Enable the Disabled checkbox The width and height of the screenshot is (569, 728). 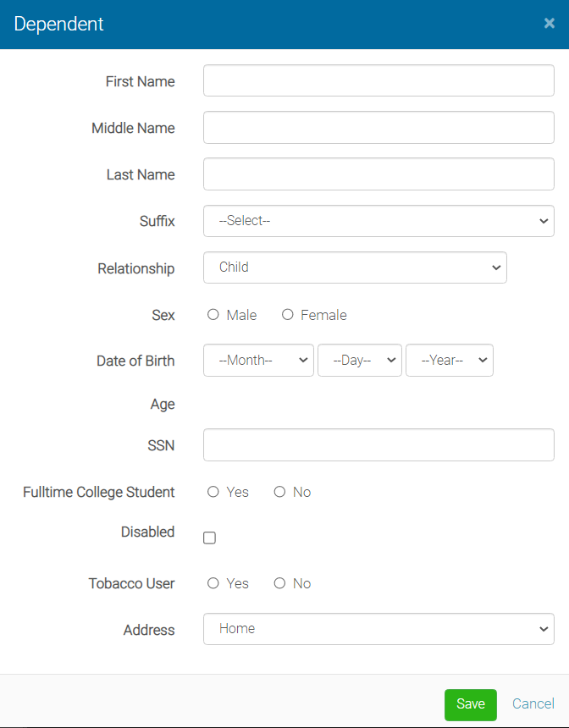click(209, 537)
